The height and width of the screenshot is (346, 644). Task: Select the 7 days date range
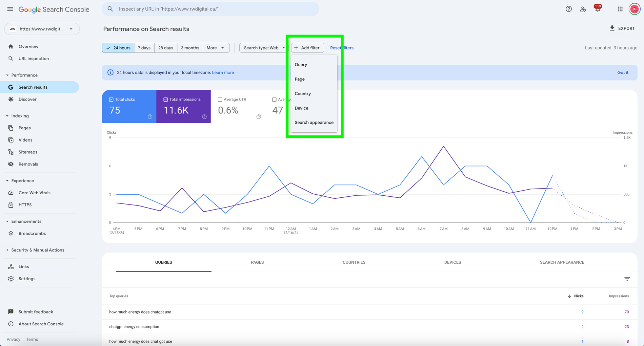(x=144, y=48)
